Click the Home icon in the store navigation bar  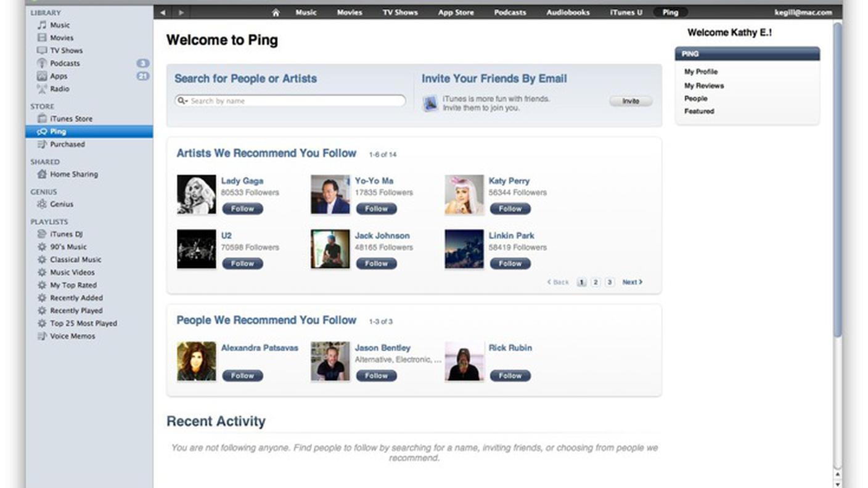276,12
